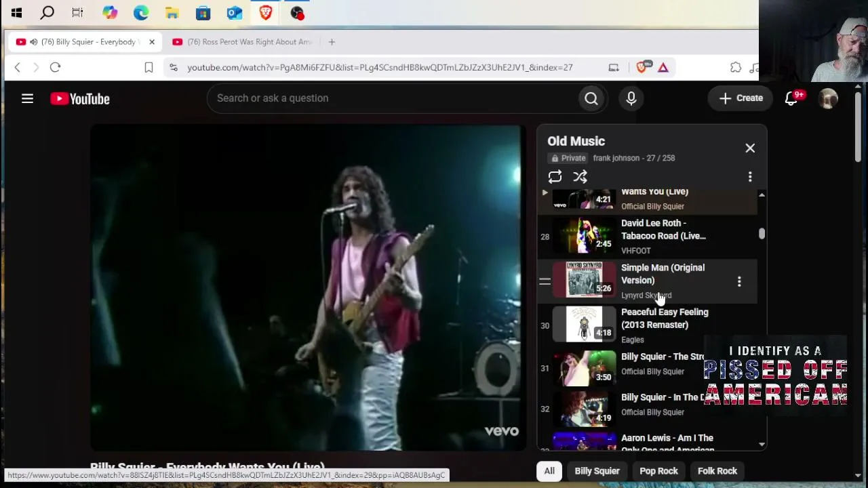View site information and settings
Image resolution: width=868 pixels, height=488 pixels.
(x=174, y=67)
